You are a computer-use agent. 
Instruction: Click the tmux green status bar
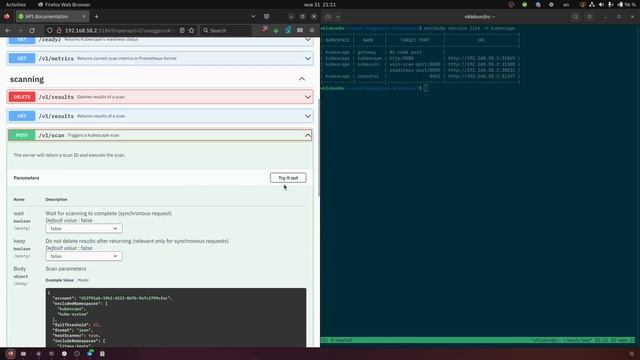click(478, 340)
